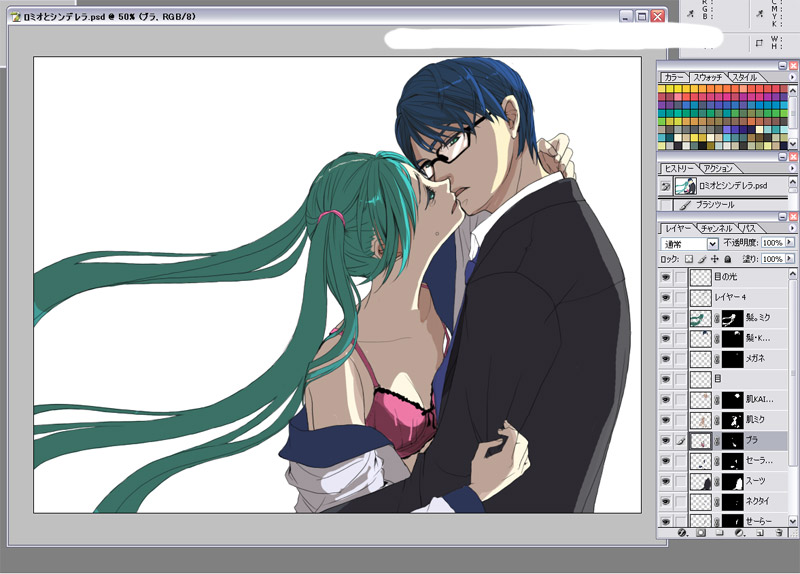Toggle visibility of ネクタイ layer
Image resolution: width=800 pixels, height=574 pixels.
tap(665, 502)
